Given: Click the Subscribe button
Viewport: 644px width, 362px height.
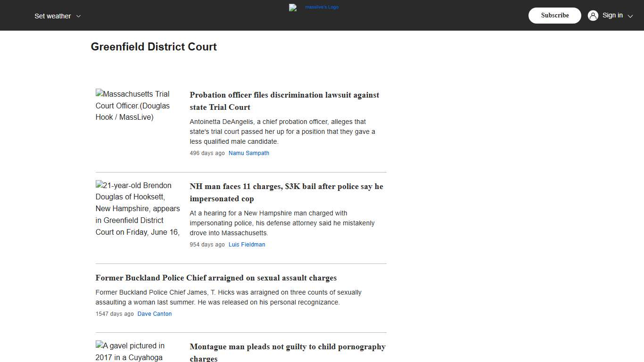Looking at the screenshot, I should (554, 15).
